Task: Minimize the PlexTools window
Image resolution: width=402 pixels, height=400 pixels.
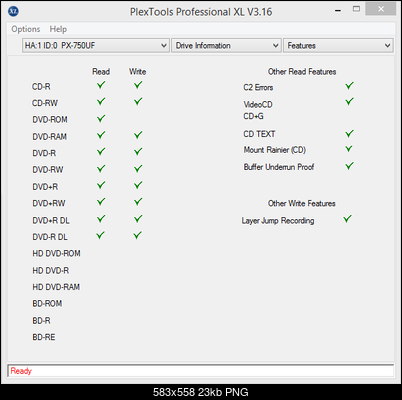Action: point(338,10)
